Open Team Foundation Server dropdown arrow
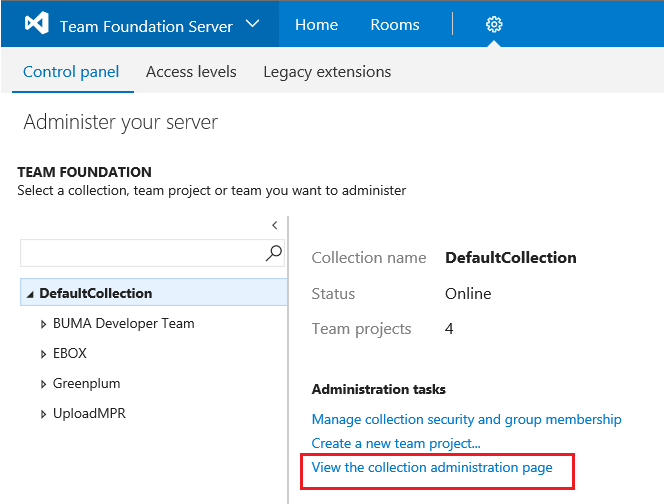This screenshot has height=504, width=664. (252, 25)
